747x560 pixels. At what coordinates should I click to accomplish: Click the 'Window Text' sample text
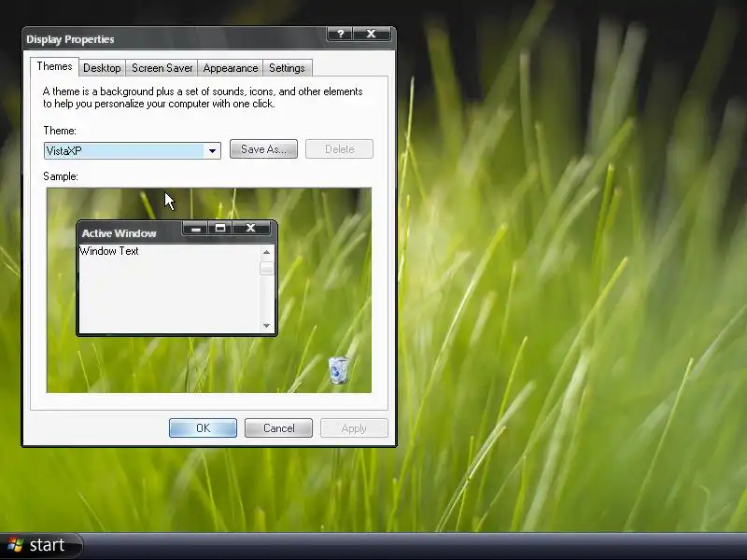(x=109, y=251)
